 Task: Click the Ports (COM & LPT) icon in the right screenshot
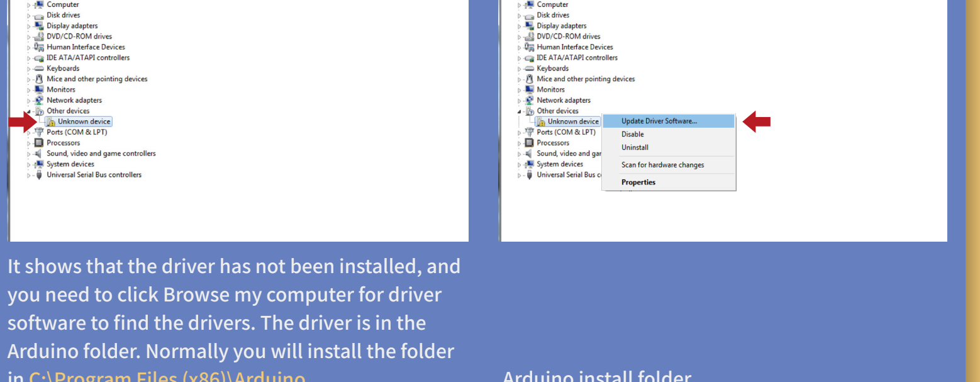[x=529, y=132]
